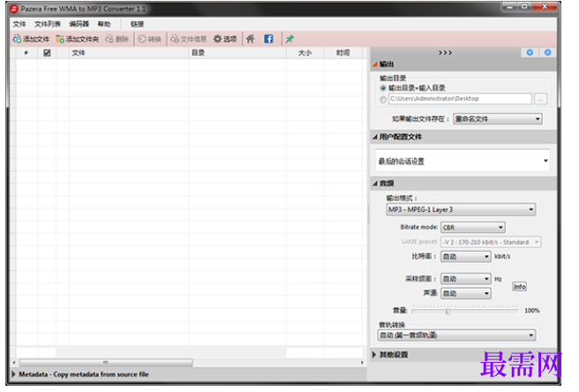
Task: Click the 目录 (Directory) column header
Action: point(237,53)
